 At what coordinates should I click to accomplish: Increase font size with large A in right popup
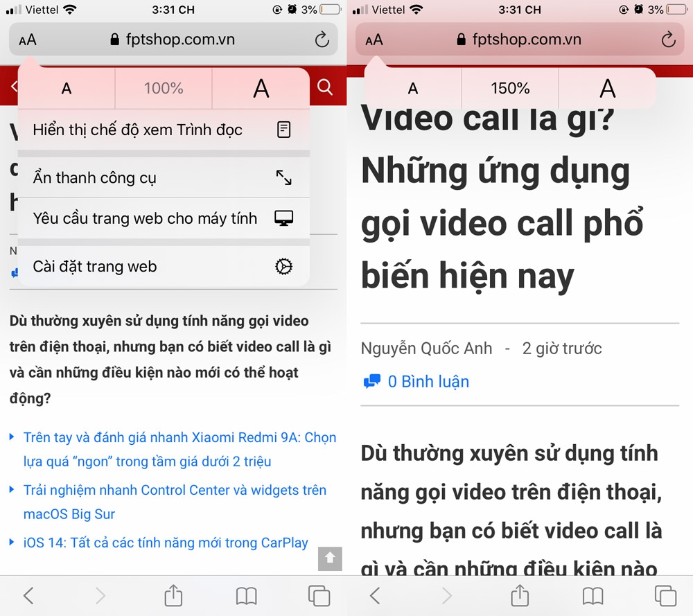pos(607,89)
